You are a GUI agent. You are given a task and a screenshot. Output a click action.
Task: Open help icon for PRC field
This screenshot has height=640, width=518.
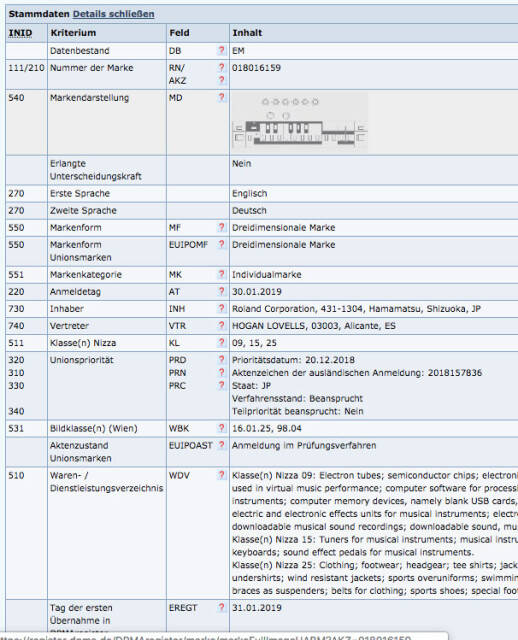221,385
